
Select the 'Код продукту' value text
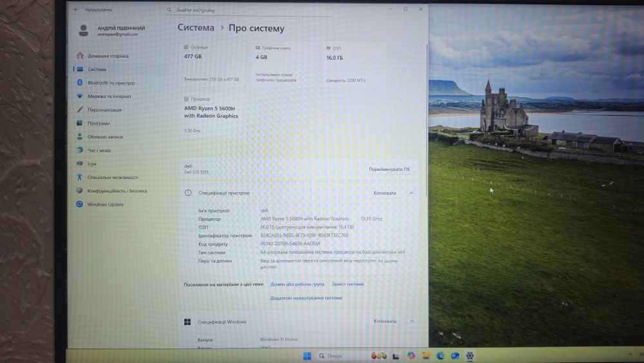coord(290,244)
